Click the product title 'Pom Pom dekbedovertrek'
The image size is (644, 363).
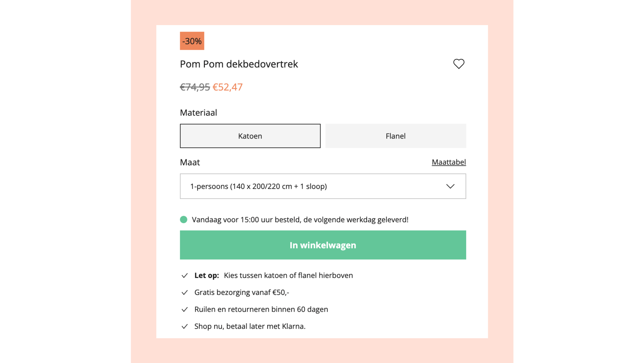(x=239, y=64)
